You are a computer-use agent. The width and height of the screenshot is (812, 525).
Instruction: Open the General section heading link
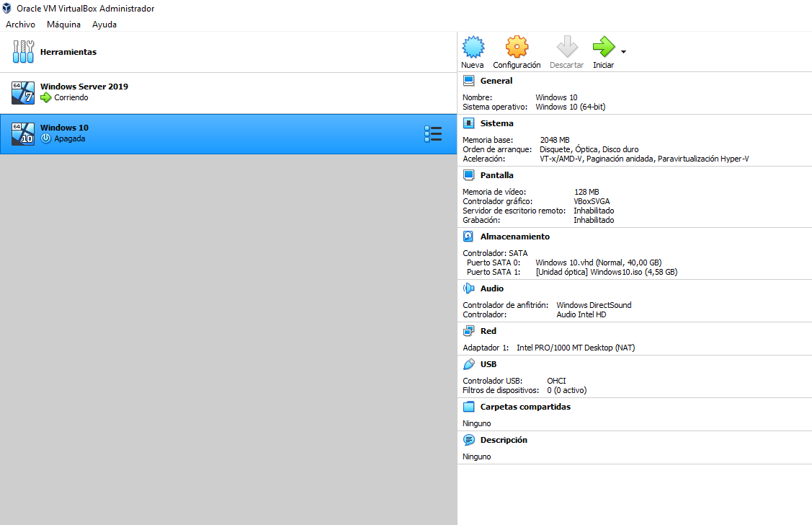pos(496,81)
